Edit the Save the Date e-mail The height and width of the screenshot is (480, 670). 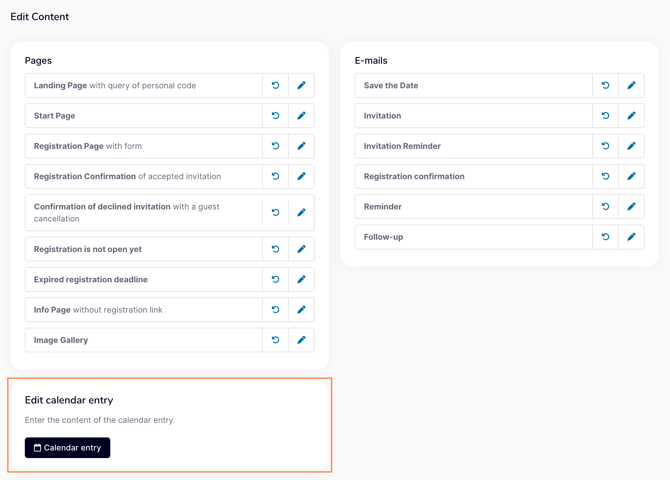tap(631, 86)
